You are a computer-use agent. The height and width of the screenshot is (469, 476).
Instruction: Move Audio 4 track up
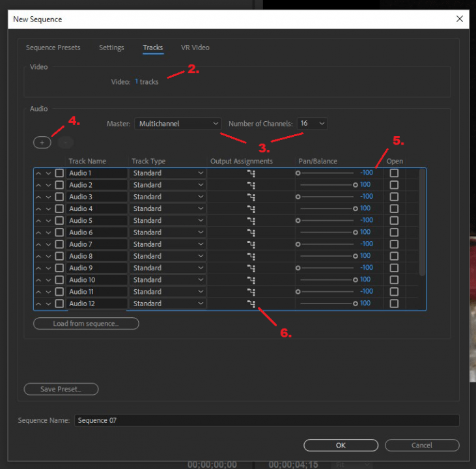coord(38,209)
